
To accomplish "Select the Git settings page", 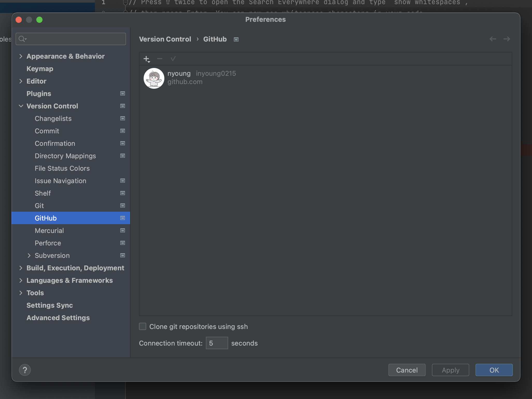I will pyautogui.click(x=71, y=206).
